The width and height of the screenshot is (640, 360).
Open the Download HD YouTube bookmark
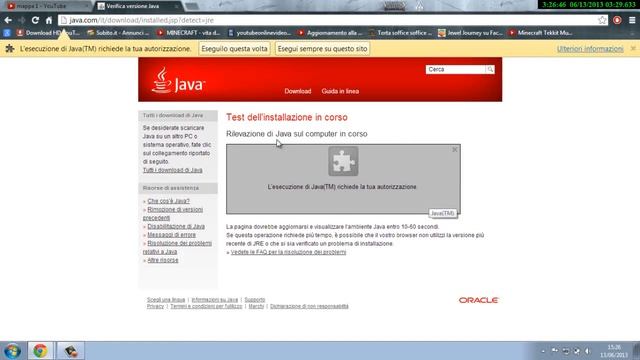pos(48,33)
